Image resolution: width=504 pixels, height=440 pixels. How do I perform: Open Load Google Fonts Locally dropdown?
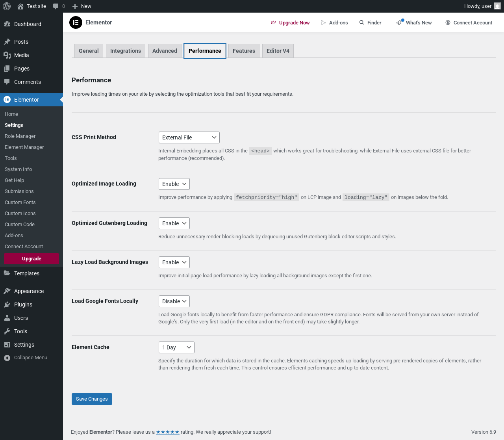point(174,301)
